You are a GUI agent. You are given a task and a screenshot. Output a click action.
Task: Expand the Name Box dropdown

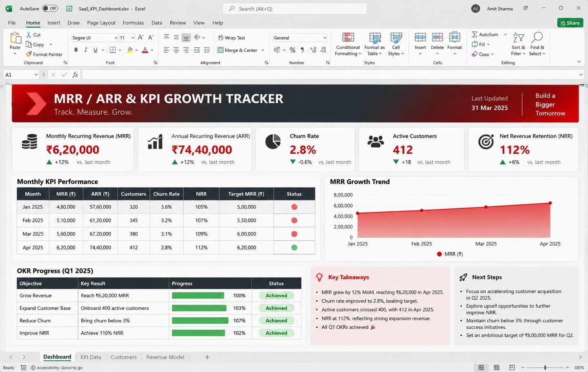tap(36, 75)
